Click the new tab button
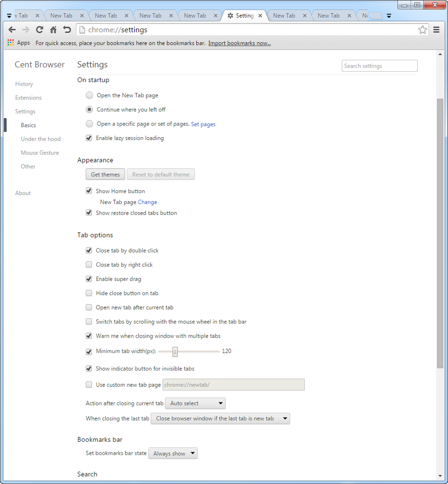448x484 pixels. (x=376, y=16)
